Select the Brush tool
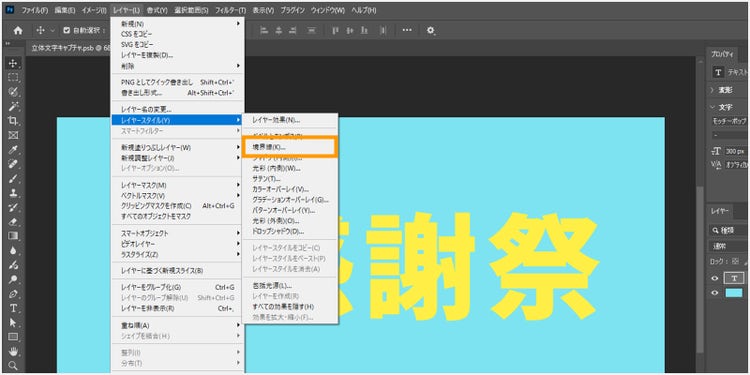The height and width of the screenshot is (375, 750). [13, 178]
